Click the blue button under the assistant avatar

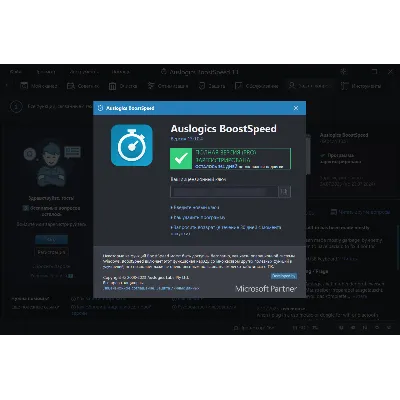pyautogui.click(x=51, y=239)
